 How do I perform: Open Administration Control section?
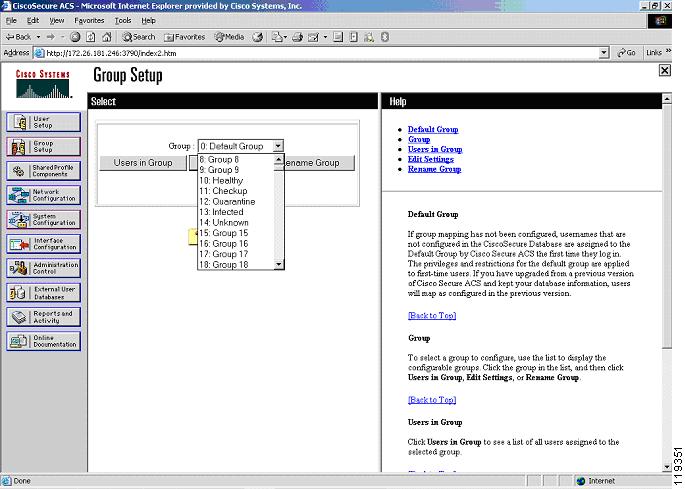click(x=43, y=268)
